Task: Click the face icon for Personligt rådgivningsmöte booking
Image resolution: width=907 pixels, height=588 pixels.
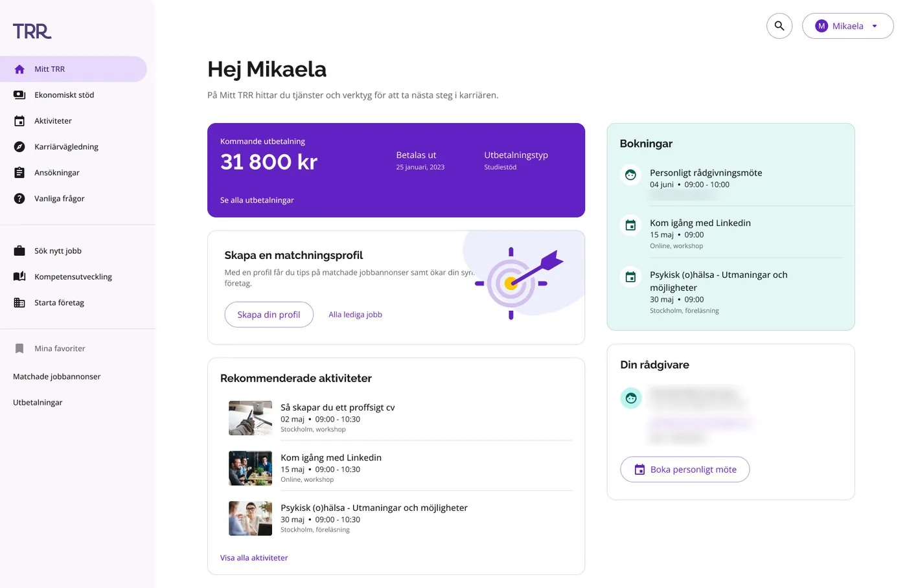Action: (630, 175)
